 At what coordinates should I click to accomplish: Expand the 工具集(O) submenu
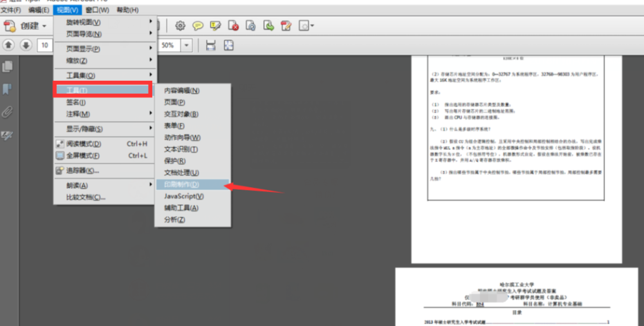[x=104, y=75]
